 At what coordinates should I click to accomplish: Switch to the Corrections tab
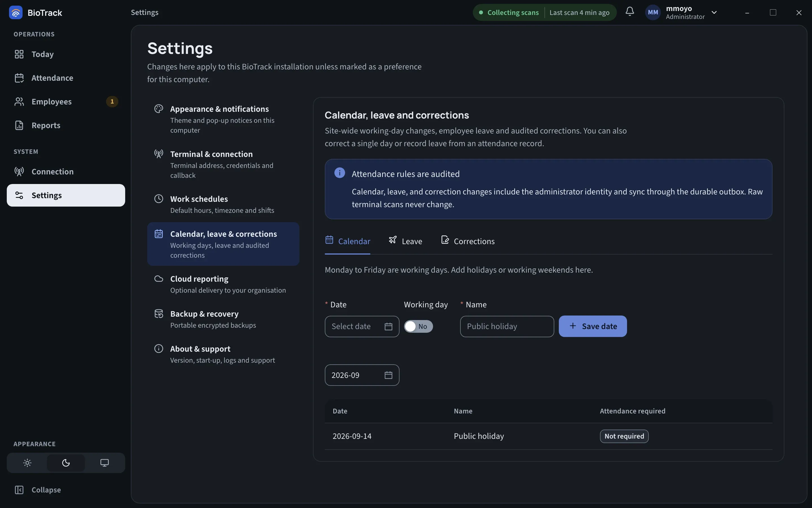tap(467, 241)
